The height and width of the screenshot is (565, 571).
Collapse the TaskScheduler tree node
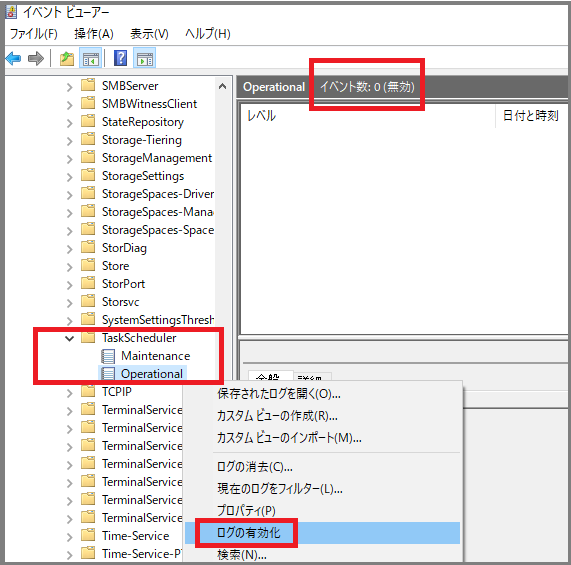pos(69,339)
